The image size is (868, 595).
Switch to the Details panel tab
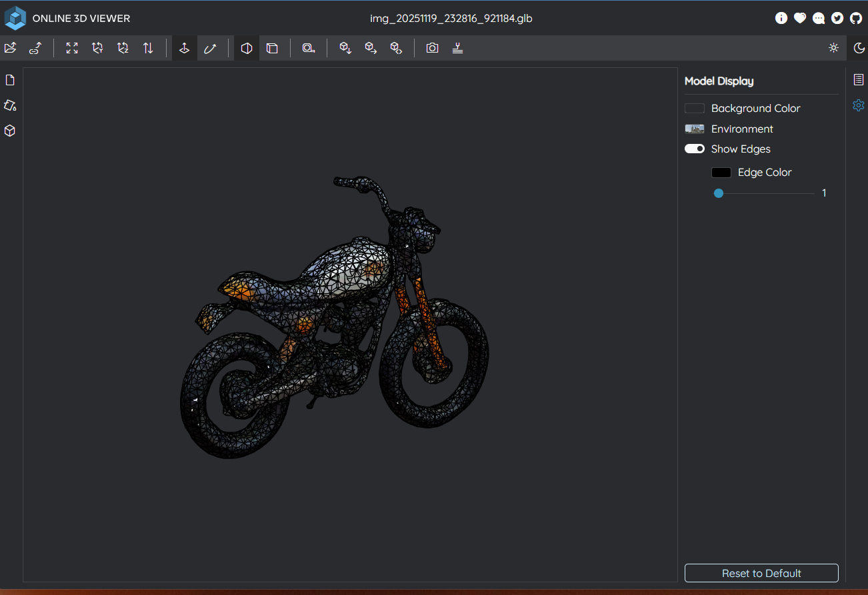(858, 79)
